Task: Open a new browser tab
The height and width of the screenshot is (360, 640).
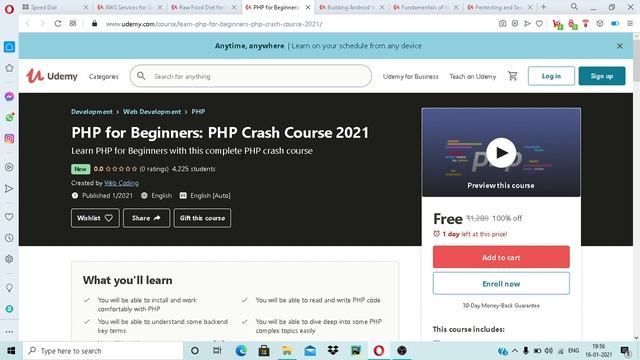Action: point(544,7)
